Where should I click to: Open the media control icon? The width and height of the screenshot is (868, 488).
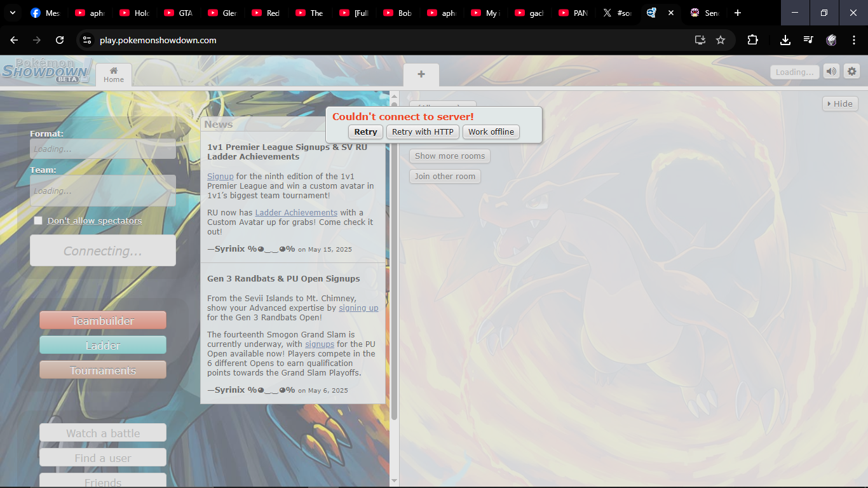(x=808, y=40)
